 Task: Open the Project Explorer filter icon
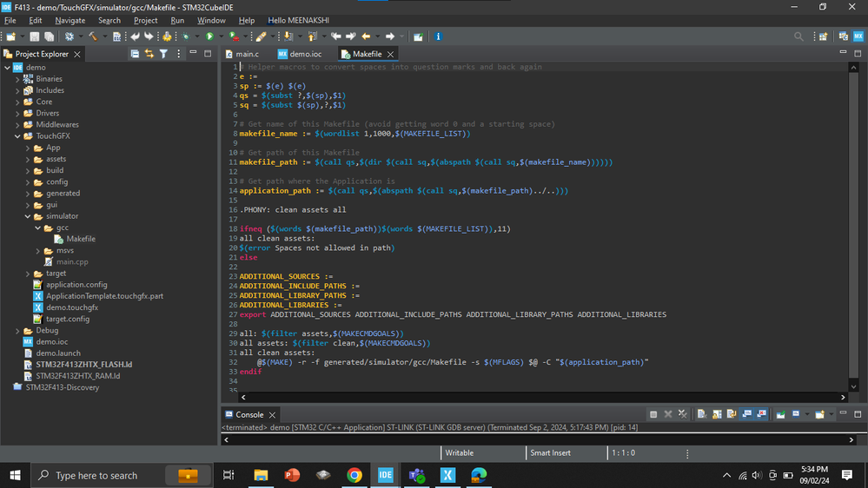coord(163,54)
